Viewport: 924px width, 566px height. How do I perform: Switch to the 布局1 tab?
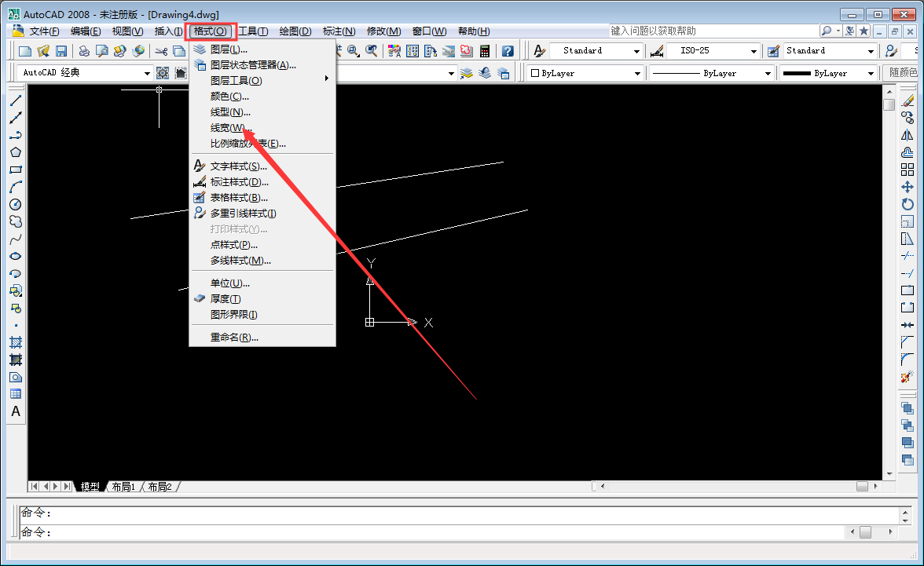(x=122, y=486)
